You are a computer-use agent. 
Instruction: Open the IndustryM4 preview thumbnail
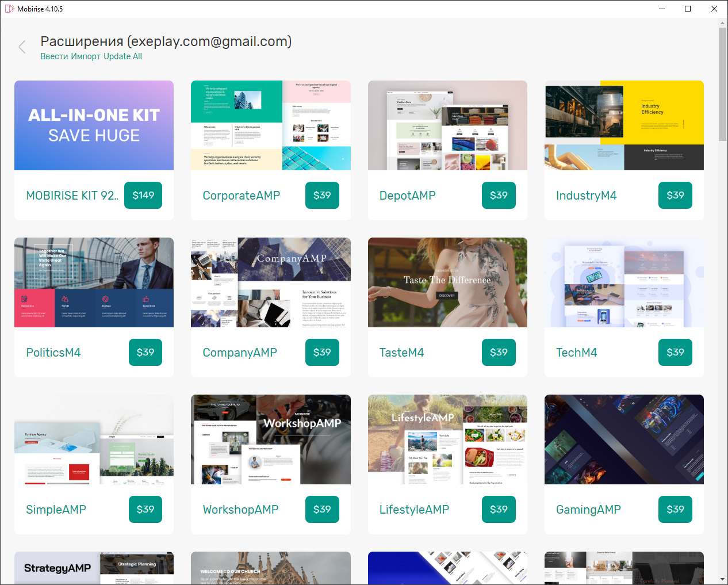[624, 125]
